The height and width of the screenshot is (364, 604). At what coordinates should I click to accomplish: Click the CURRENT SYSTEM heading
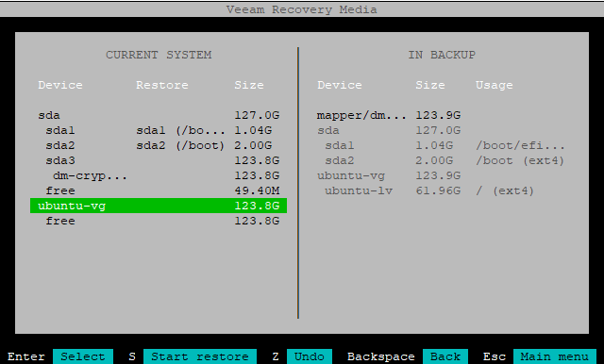[x=159, y=55]
